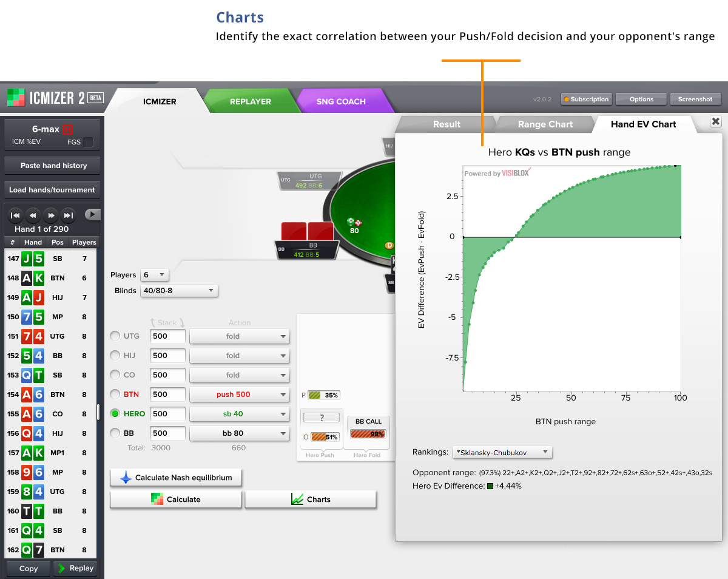Open BB bb 80 action dropdown
This screenshot has width=728, height=579.
point(240,433)
